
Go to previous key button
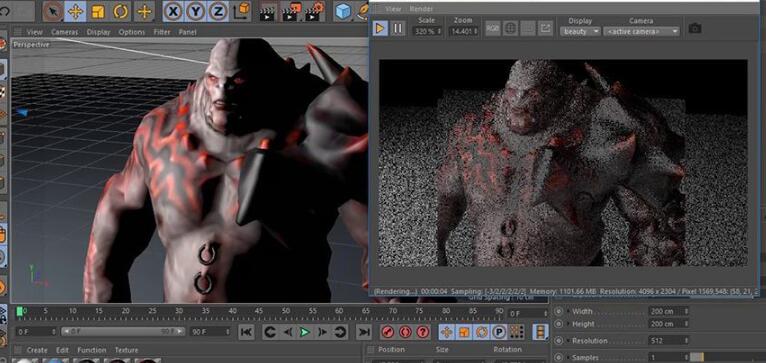tap(270, 333)
